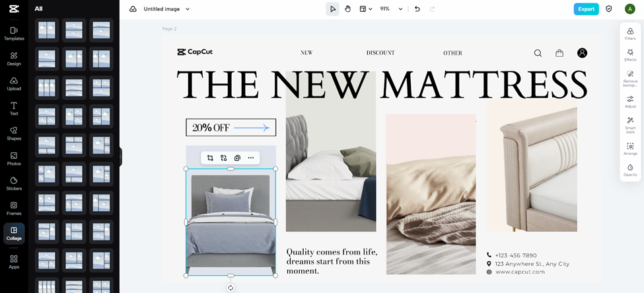Click the Duplicate icon in floating toolbar

coord(237,158)
